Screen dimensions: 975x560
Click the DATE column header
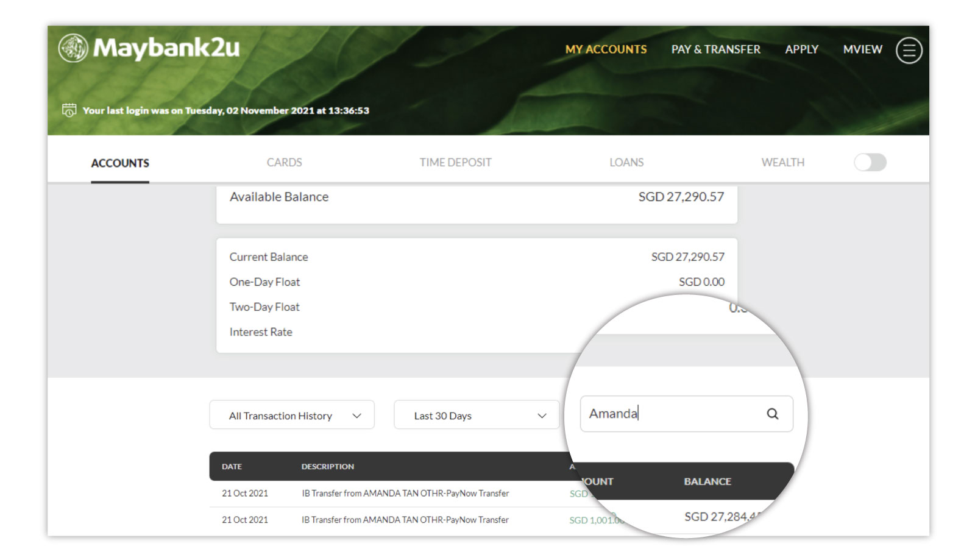click(x=232, y=466)
